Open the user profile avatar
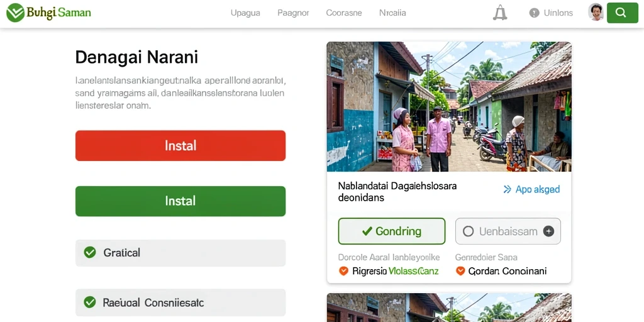 point(596,13)
